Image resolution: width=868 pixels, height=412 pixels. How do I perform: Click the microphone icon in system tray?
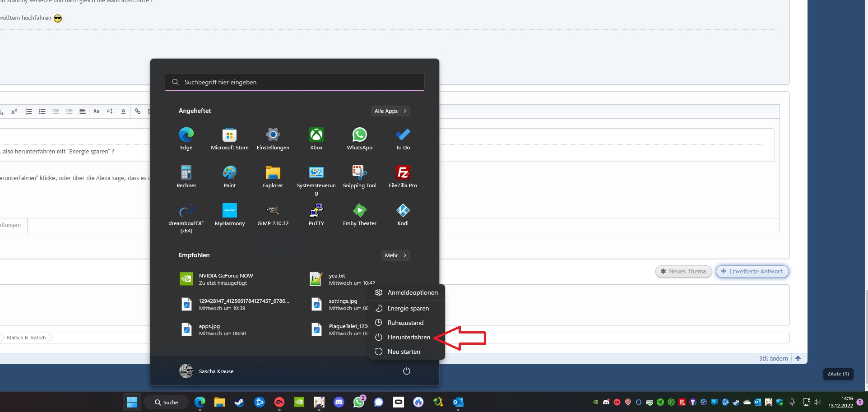(x=792, y=402)
